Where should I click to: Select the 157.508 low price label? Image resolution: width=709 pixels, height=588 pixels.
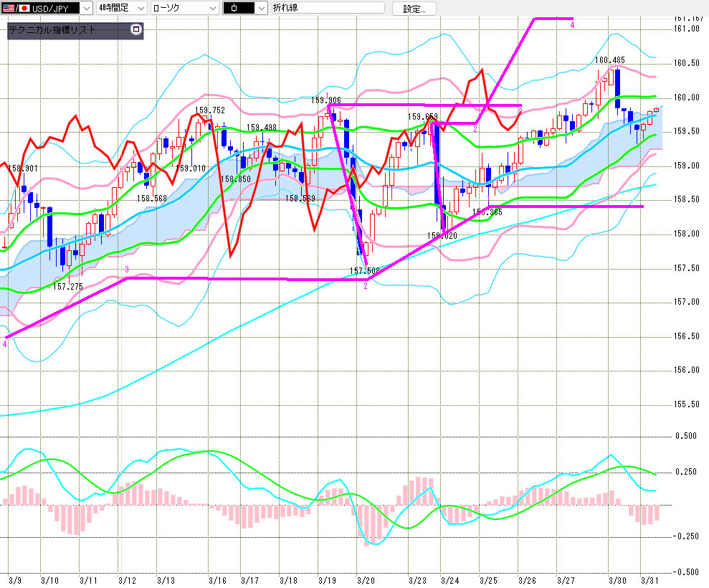tap(363, 271)
